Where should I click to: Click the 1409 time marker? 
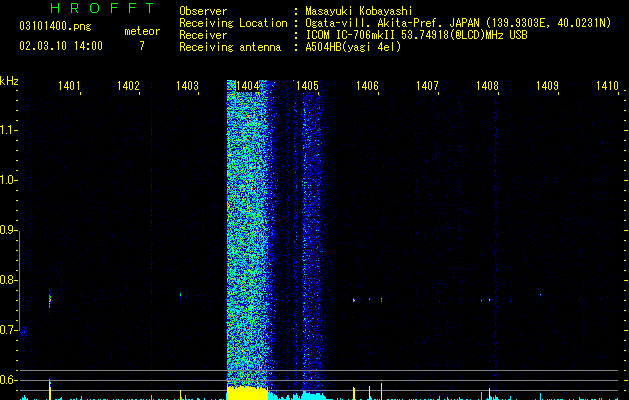pyautogui.click(x=547, y=86)
